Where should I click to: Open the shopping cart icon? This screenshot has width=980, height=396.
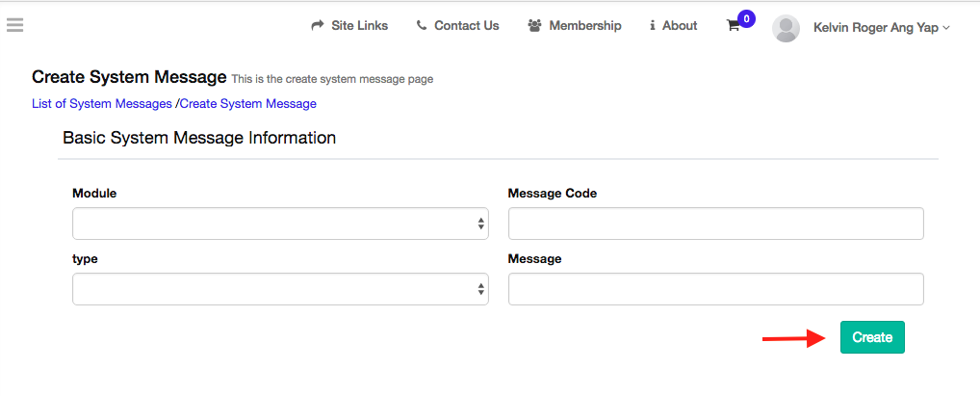(734, 27)
